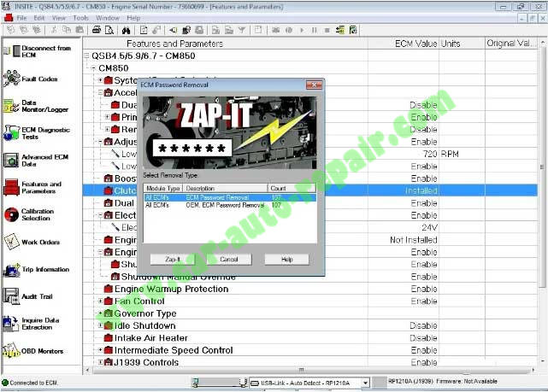Screen dimensions: 548x392
Task: Open the Tools menu
Action: [x=80, y=18]
